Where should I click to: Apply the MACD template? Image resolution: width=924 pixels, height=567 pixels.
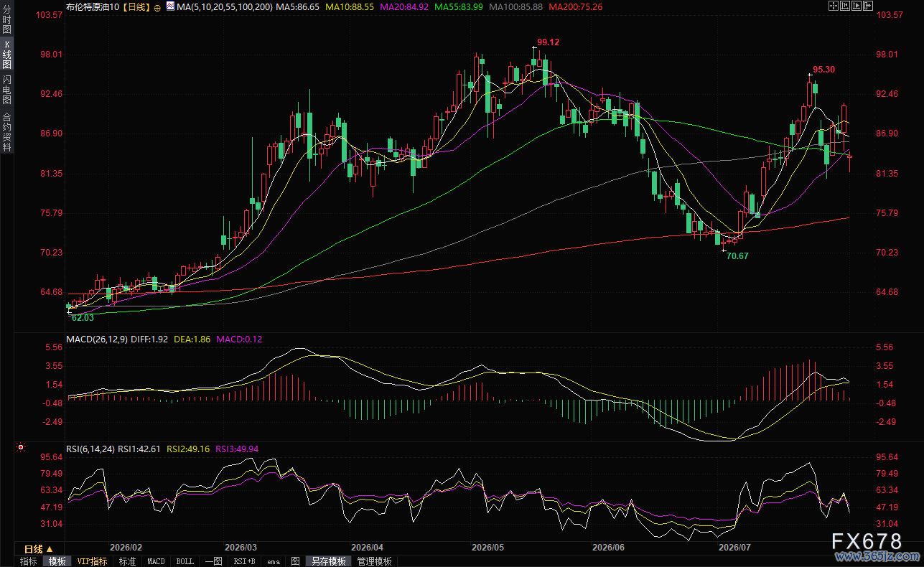[x=157, y=561]
